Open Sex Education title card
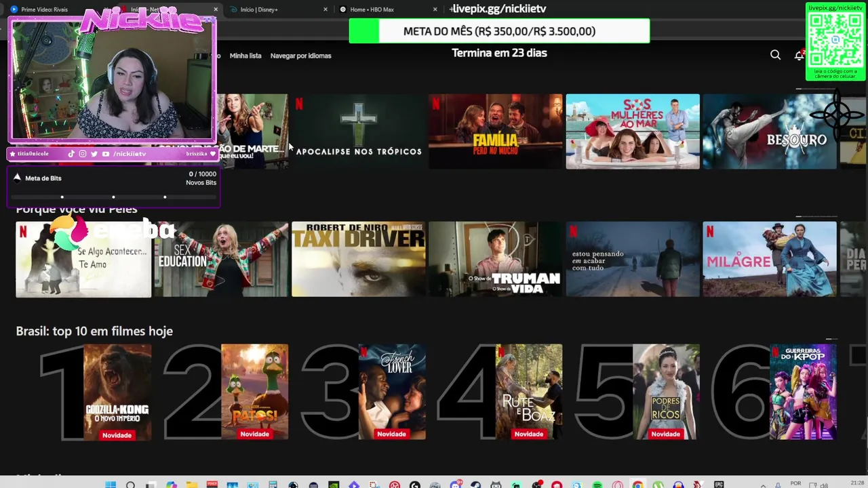The width and height of the screenshot is (868, 488). [x=221, y=260]
